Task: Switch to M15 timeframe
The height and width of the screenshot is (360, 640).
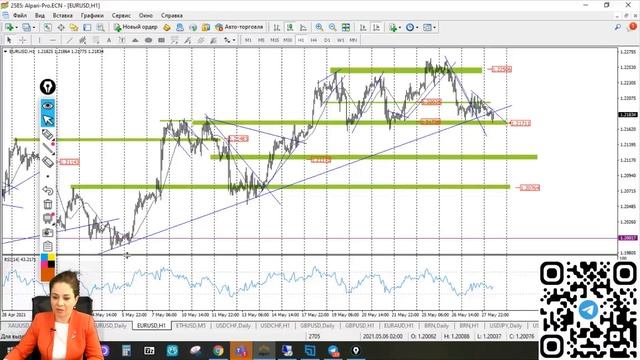Action: tap(274, 40)
